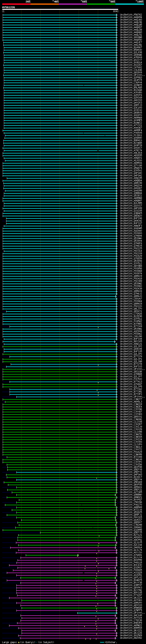Select the label UniRef100_C8XU47

pyautogui.click(x=131, y=299)
